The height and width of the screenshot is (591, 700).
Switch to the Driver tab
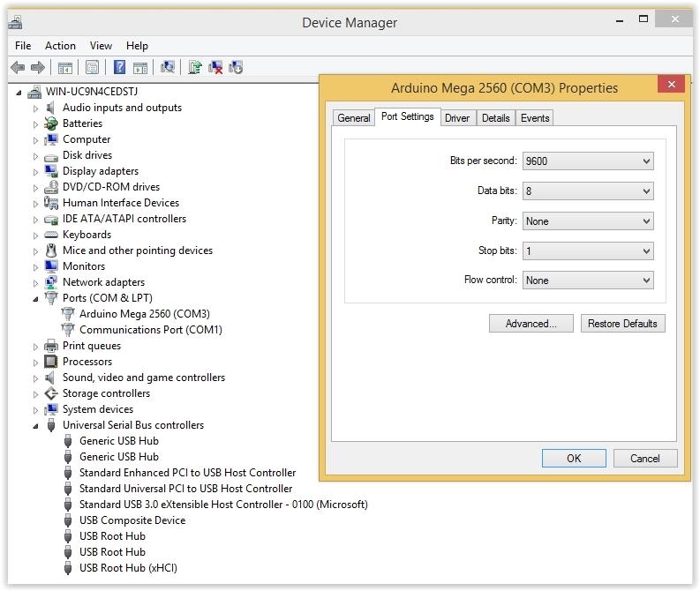pos(457,118)
